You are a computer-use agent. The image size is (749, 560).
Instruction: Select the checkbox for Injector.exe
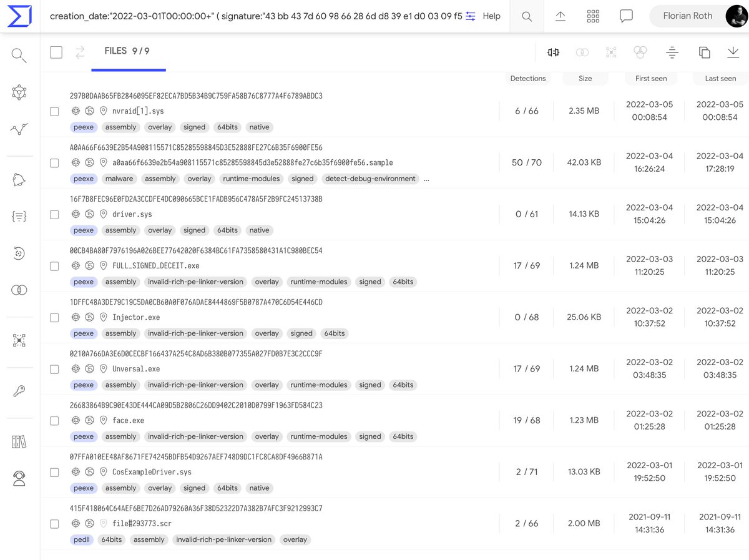[x=54, y=317]
